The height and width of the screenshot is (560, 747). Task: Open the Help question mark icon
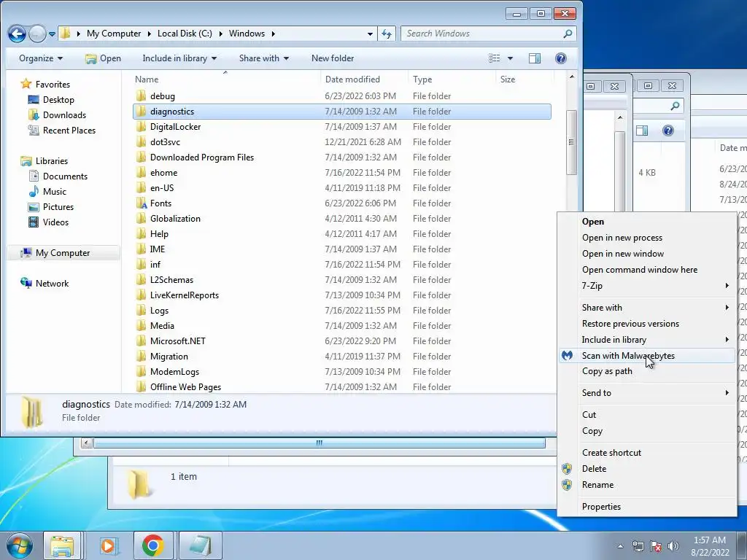point(561,58)
